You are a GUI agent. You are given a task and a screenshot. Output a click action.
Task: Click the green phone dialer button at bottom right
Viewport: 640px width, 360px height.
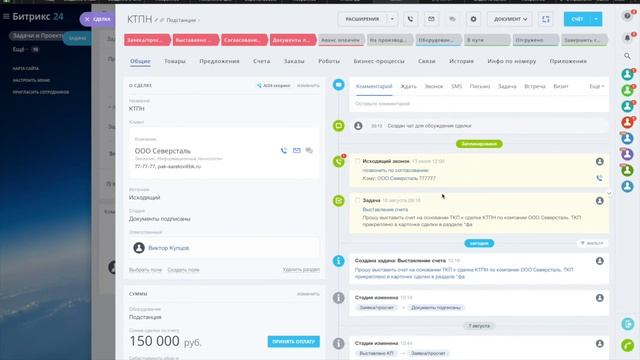628,345
